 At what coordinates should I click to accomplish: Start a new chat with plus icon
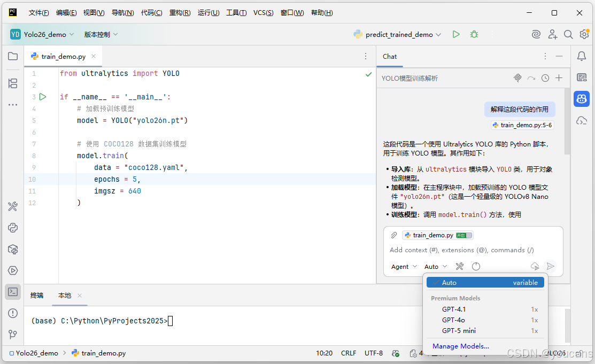pos(559,78)
